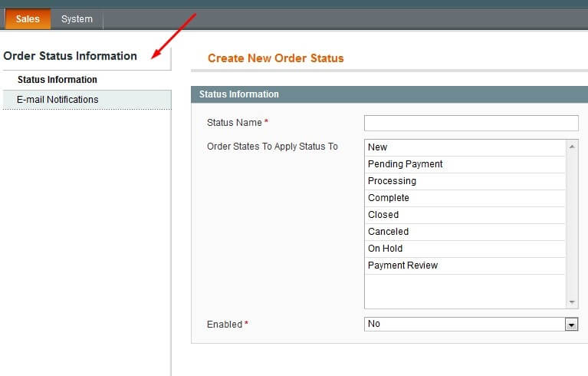This screenshot has width=588, height=376.
Task: Select Closed order state
Action: tap(465, 215)
